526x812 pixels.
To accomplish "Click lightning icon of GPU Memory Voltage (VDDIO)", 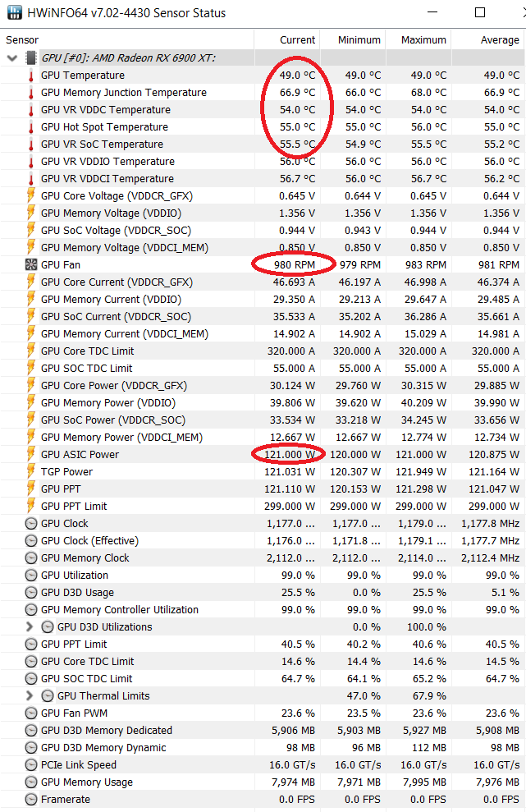I will [x=31, y=213].
